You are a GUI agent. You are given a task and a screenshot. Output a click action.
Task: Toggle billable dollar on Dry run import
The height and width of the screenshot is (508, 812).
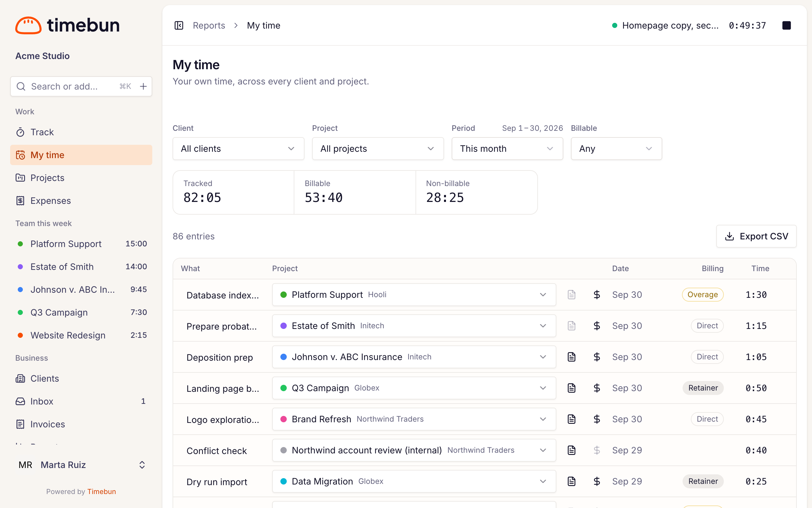point(597,481)
